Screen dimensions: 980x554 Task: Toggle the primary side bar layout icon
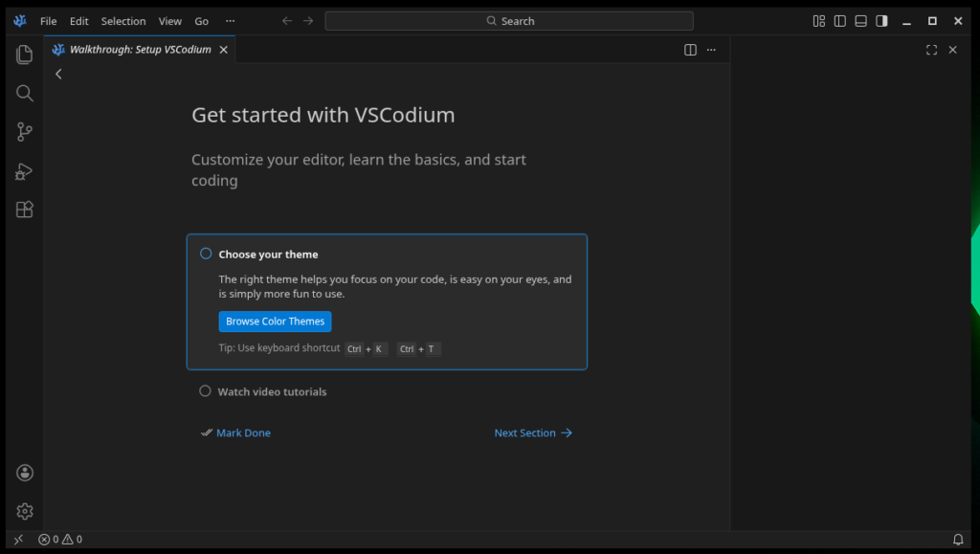point(839,21)
